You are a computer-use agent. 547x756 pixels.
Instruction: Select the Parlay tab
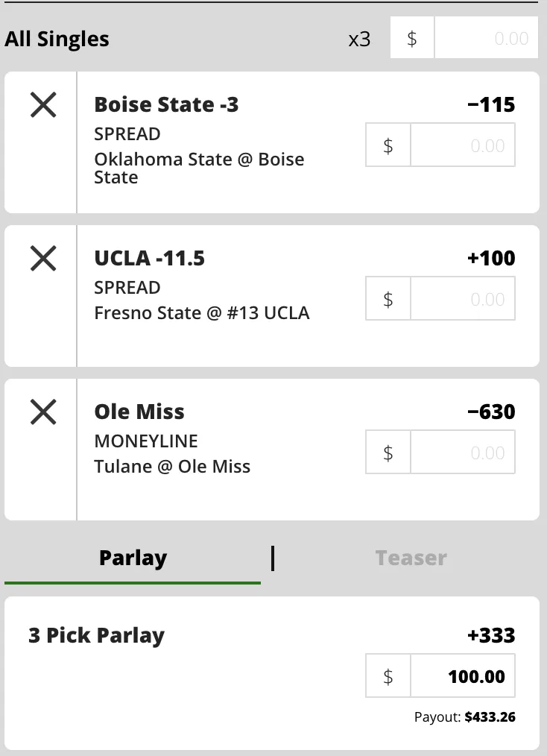133,558
